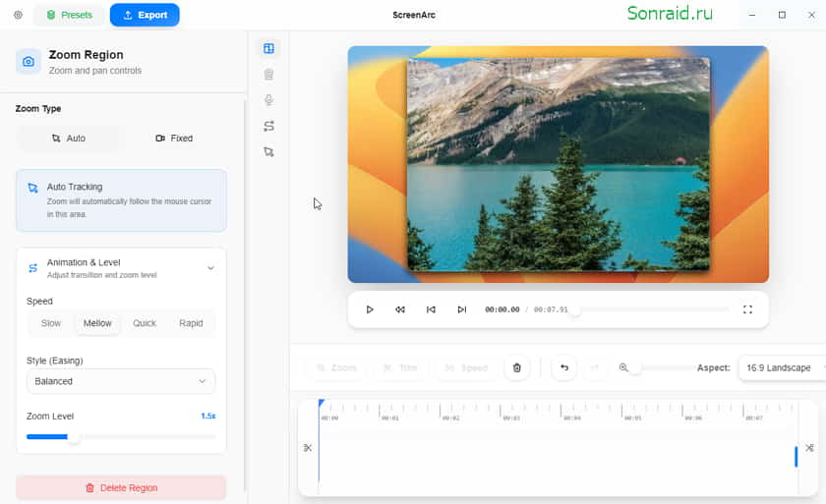Add a Zoom region from toolbar
This screenshot has width=826, height=504.
[337, 367]
